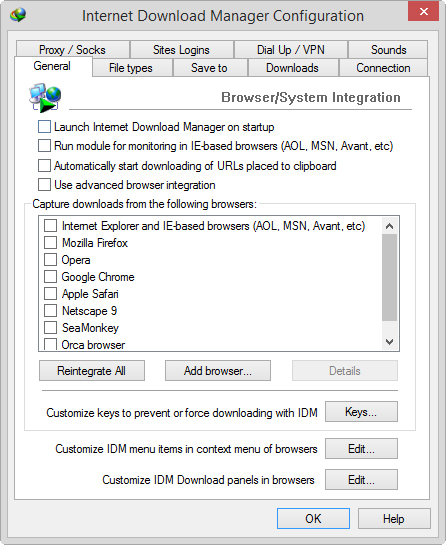Confirm settings with OK
Viewport: 446px width, 545px height.
point(313,519)
